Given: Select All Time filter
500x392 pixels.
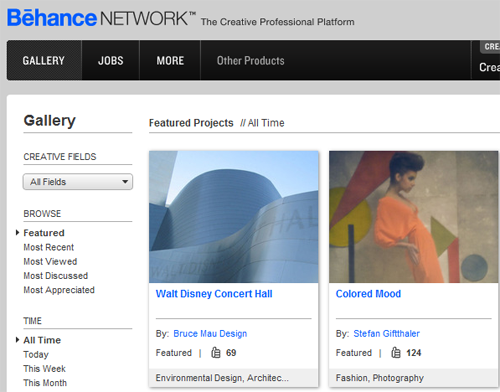Looking at the screenshot, I should click(42, 340).
